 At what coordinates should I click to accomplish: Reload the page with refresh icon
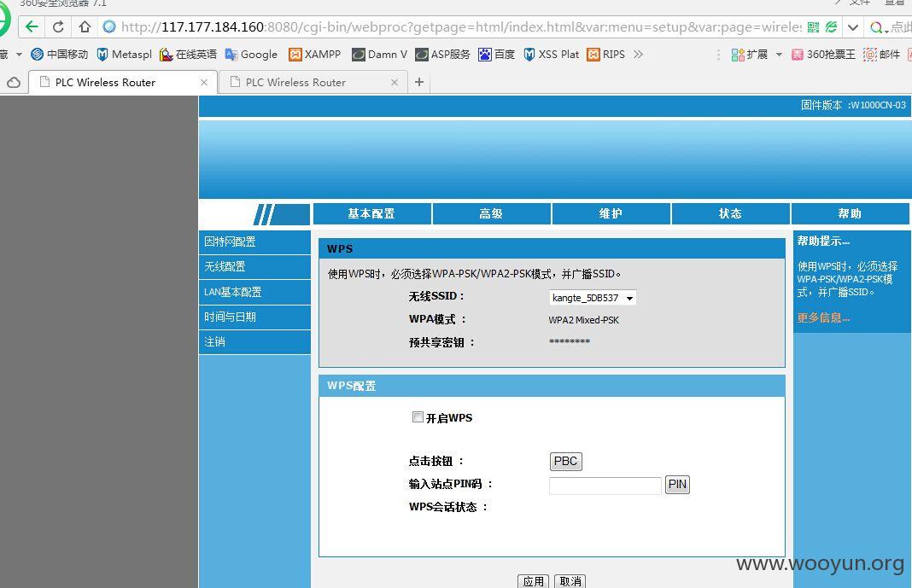coord(58,26)
